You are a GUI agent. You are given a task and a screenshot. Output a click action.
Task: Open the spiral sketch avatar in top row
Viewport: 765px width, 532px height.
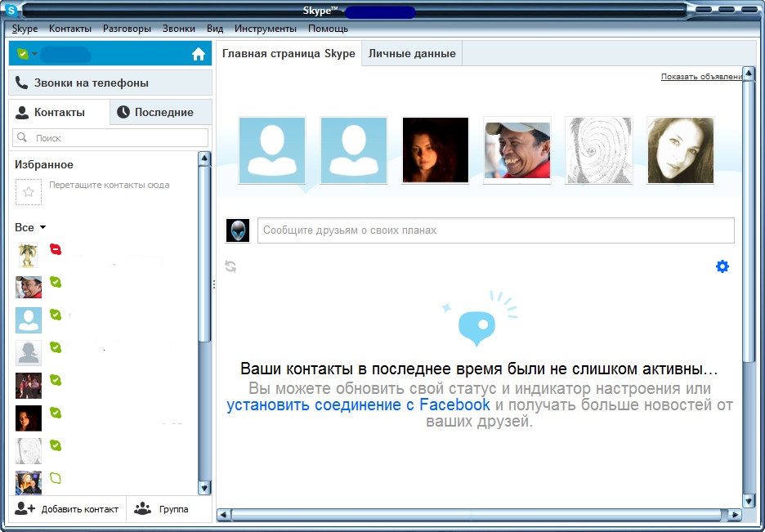click(598, 150)
